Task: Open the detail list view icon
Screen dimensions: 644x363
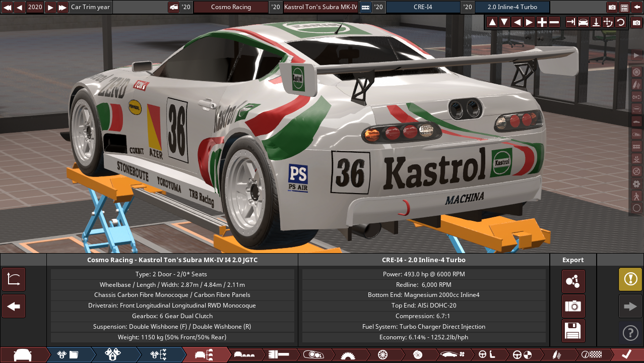Action: [624, 7]
